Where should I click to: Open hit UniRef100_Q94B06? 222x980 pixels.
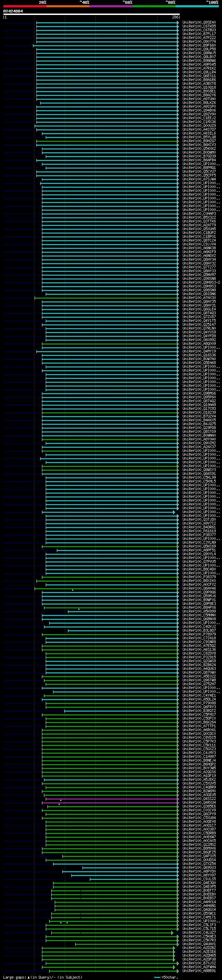tap(199, 110)
